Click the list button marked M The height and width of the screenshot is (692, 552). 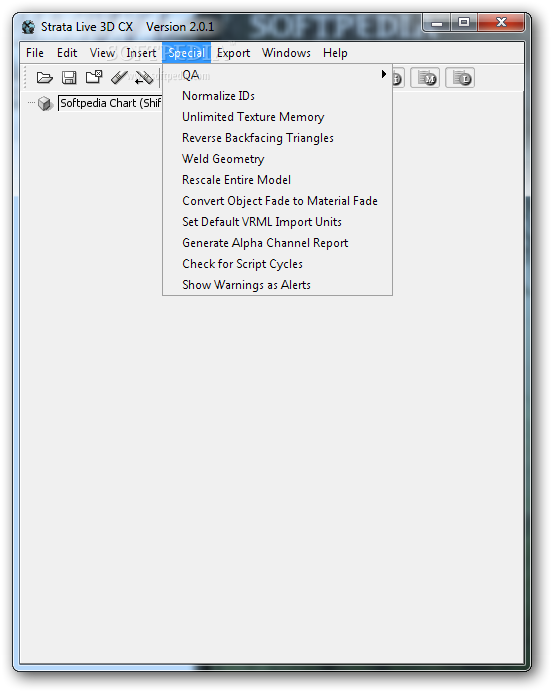tap(425, 78)
